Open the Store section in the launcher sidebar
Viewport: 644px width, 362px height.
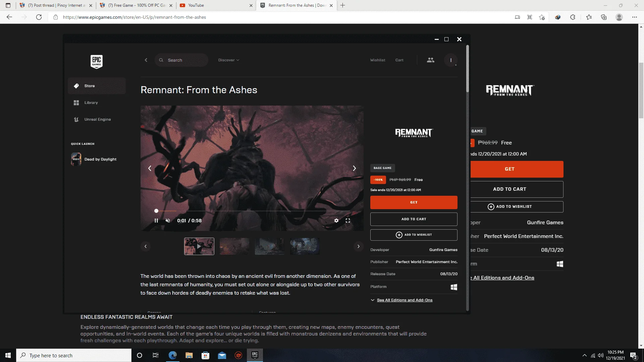tap(97, 86)
